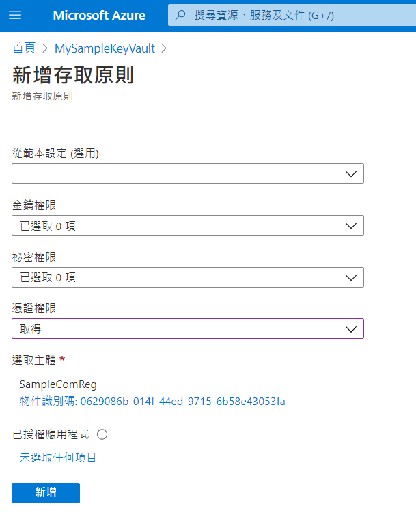Click the search magnifier icon
The height and width of the screenshot is (532, 416).
point(181,15)
